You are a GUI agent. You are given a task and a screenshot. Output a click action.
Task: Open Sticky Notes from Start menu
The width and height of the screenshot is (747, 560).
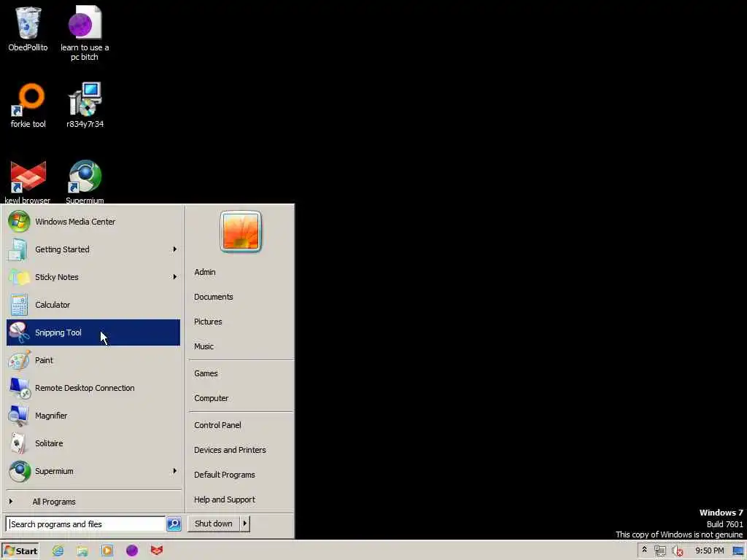pos(93,277)
